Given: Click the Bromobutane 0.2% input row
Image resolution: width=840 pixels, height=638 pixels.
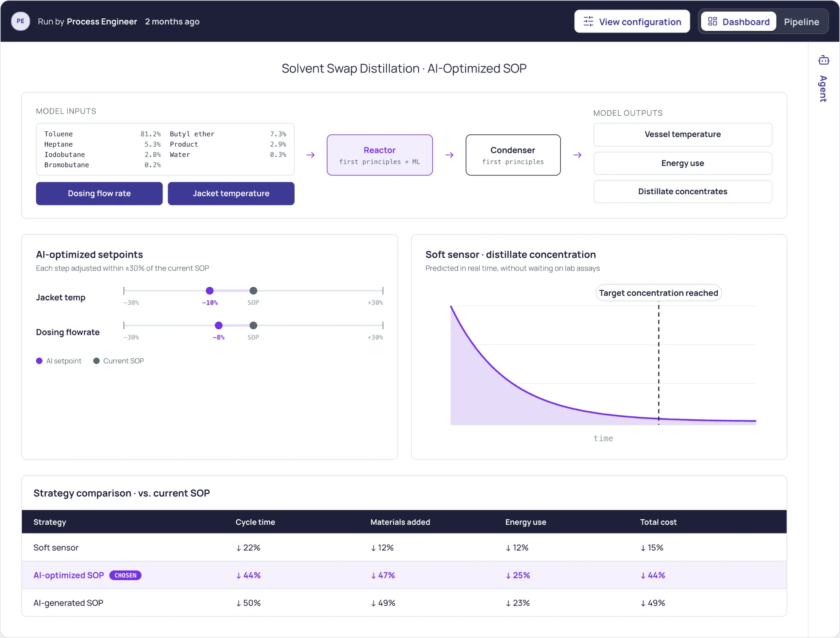Looking at the screenshot, I should coord(102,165).
